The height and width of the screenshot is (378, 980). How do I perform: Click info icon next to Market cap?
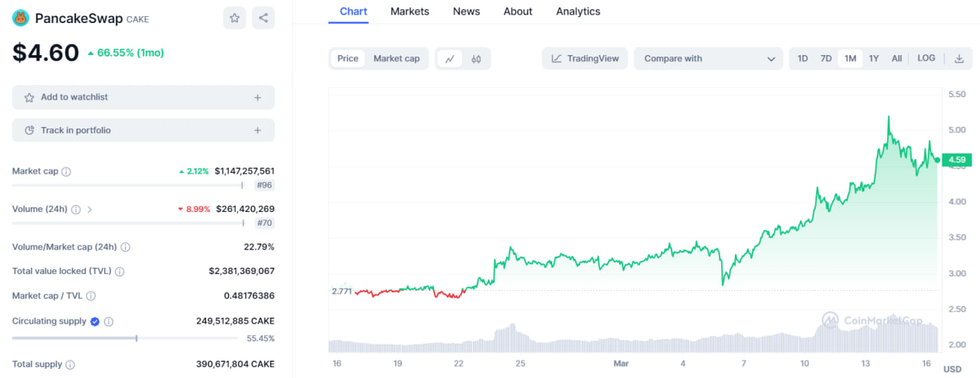(x=66, y=171)
